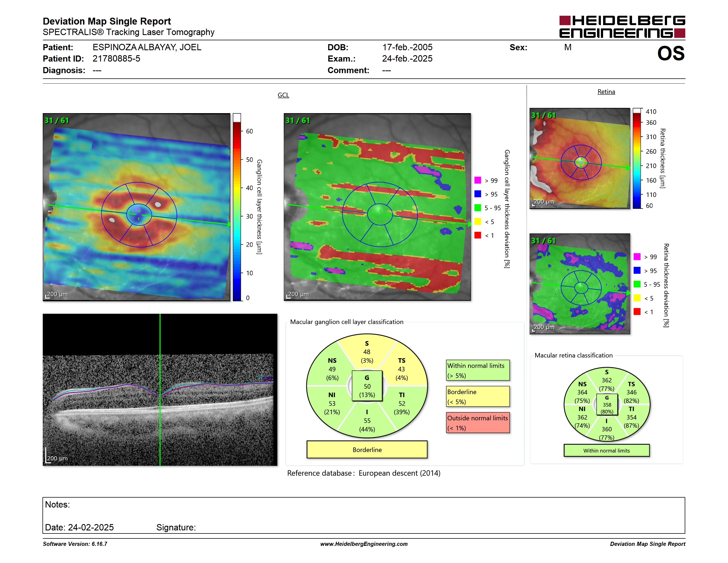Click the blue >95 swatch in GCL legend

(x=478, y=194)
